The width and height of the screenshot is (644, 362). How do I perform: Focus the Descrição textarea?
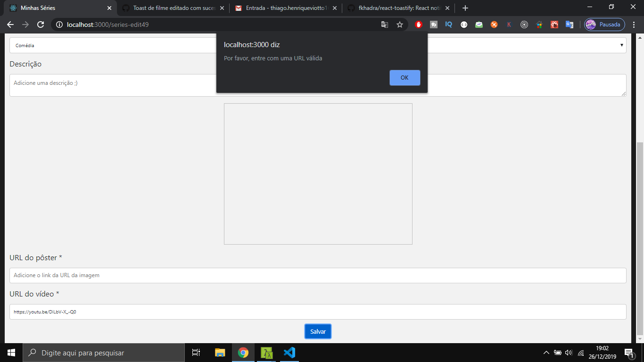318,85
